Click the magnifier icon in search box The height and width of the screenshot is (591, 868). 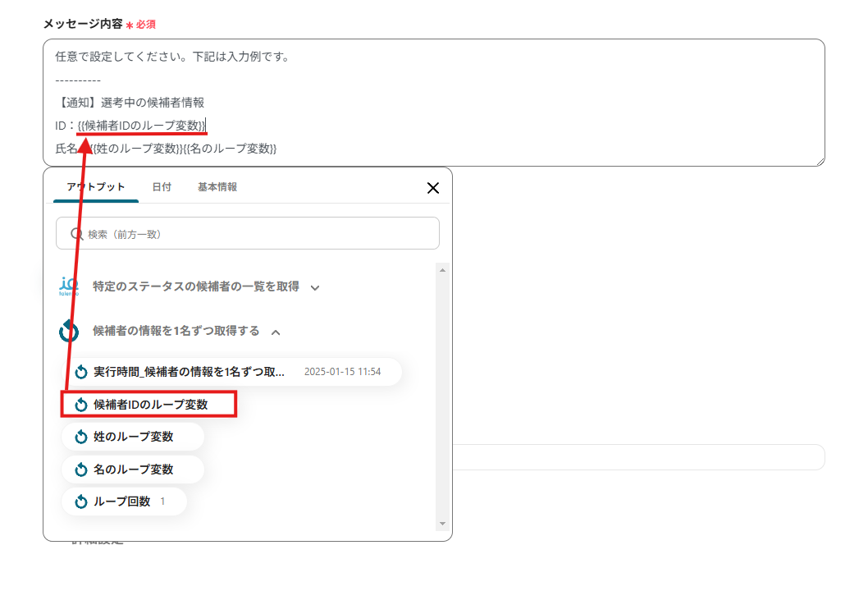coord(77,234)
